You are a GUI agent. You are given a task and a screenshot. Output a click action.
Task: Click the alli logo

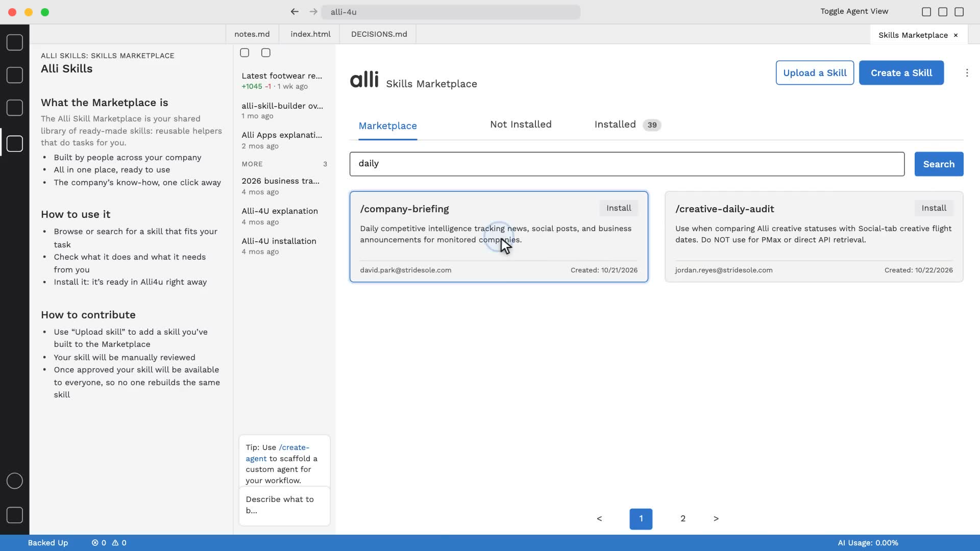364,80
